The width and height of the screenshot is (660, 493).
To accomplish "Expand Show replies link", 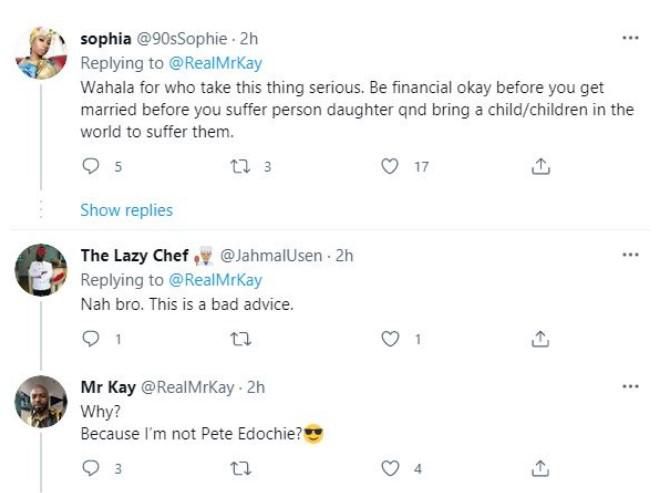I will coord(126,210).
